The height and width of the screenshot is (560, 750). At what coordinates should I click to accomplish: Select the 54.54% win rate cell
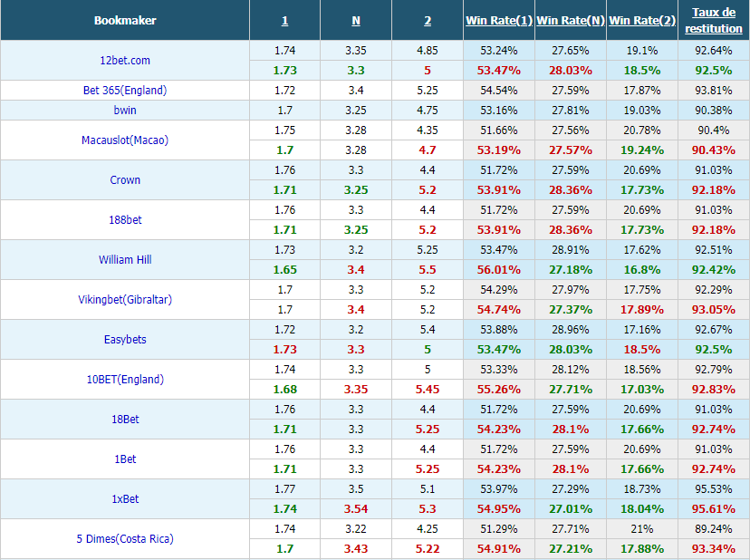pos(499,90)
